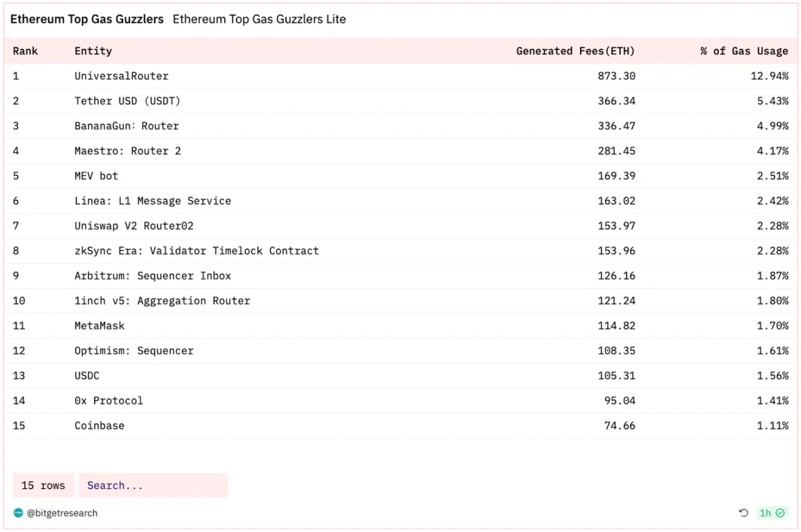Click the 1h freshness status badge
The image size is (801, 532).
pos(772,513)
